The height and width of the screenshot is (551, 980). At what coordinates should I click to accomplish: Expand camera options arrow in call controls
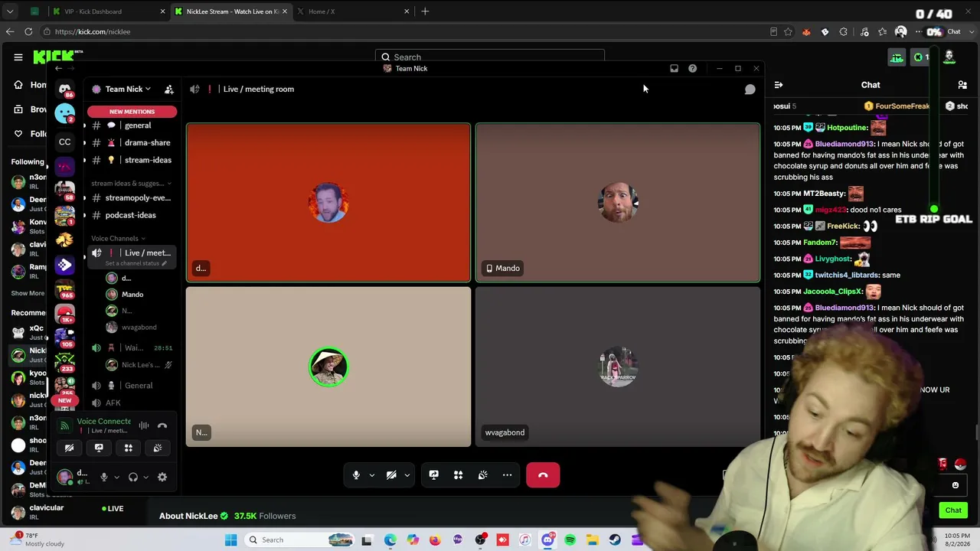coord(407,475)
